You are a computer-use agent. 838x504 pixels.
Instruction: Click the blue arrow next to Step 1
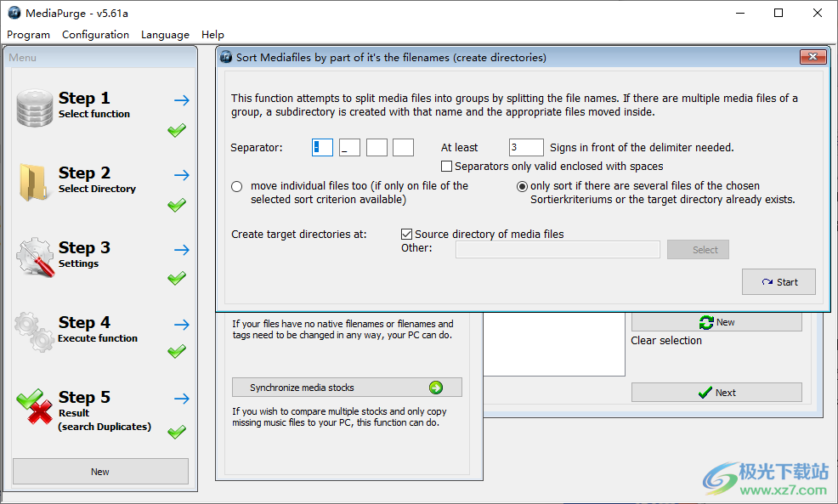pos(182,100)
